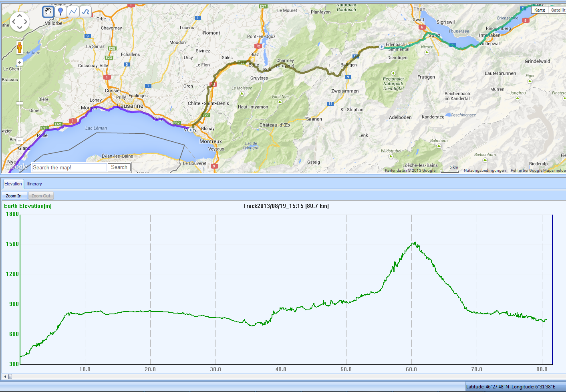
Task: Pan the map right with arrow control
Action: coord(26,22)
